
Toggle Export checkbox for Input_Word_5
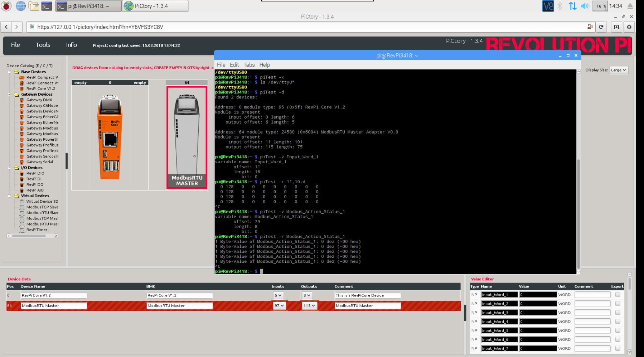618,331
